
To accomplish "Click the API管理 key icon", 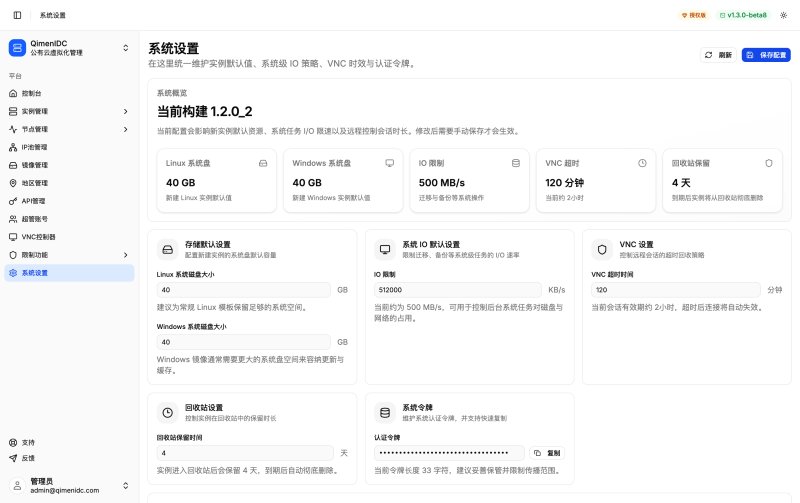I will pyautogui.click(x=13, y=201).
